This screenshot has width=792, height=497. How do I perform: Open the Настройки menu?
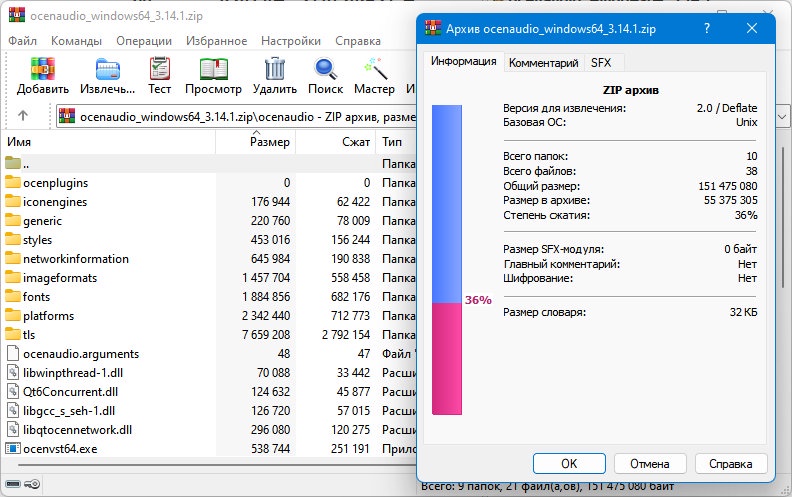(291, 41)
